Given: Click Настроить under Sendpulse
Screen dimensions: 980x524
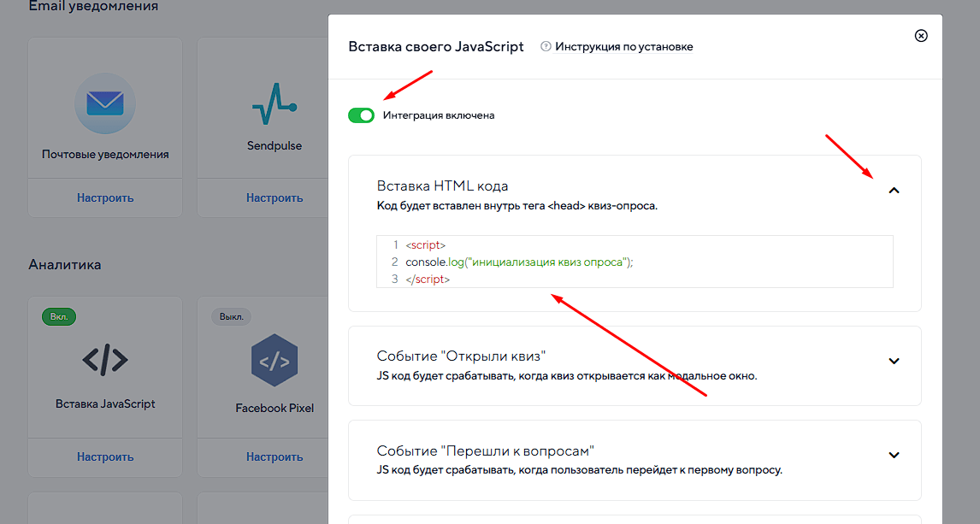Looking at the screenshot, I should pyautogui.click(x=275, y=197).
